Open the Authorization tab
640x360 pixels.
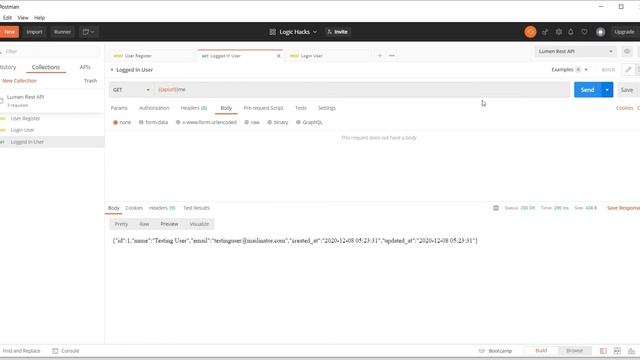(x=154, y=108)
